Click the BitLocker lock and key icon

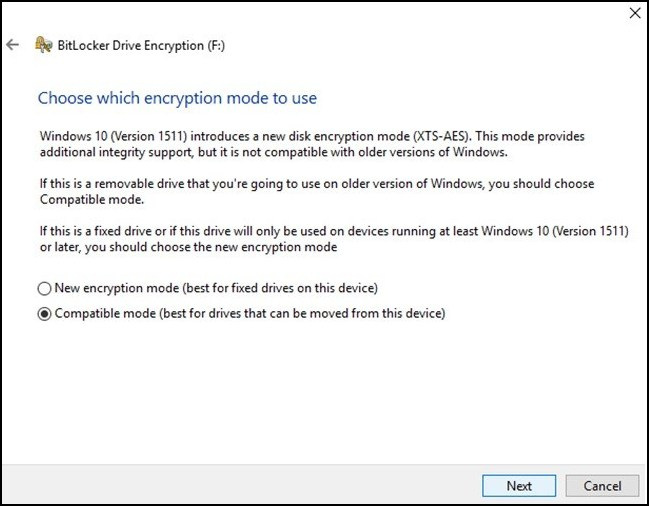pos(43,45)
